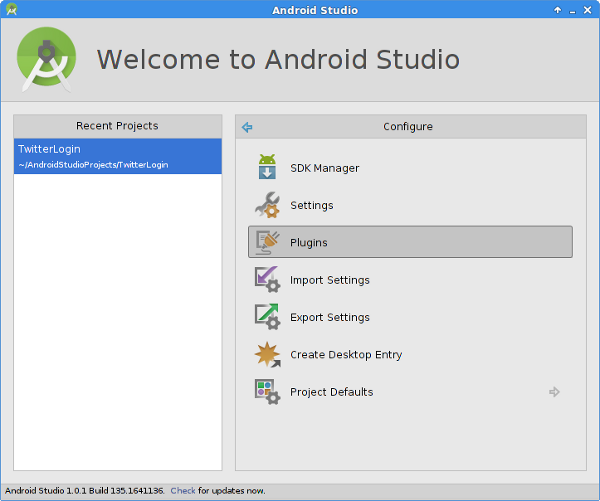The image size is (600, 501).
Task: Minimize the Android Studio window
Action: [x=572, y=11]
